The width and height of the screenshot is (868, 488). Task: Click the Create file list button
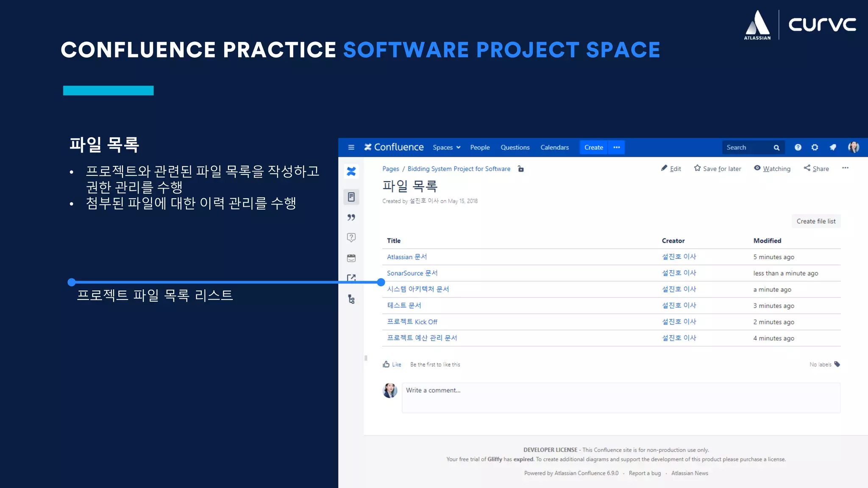point(816,221)
